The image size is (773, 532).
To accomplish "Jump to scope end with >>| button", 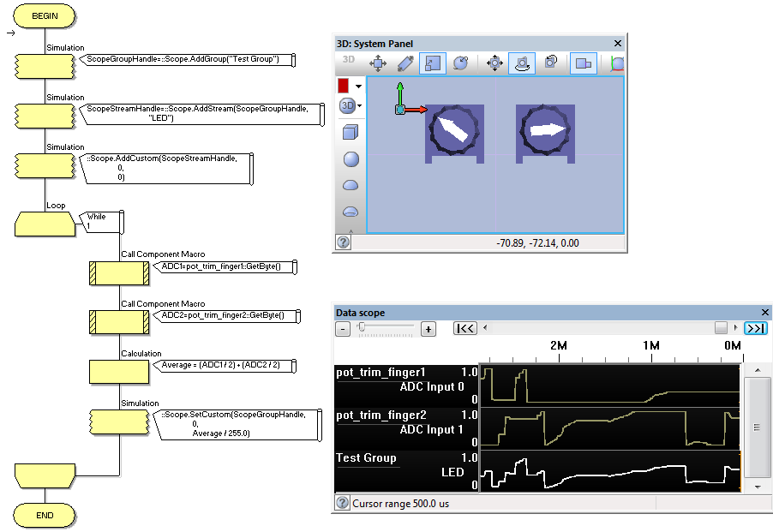I will (755, 328).
